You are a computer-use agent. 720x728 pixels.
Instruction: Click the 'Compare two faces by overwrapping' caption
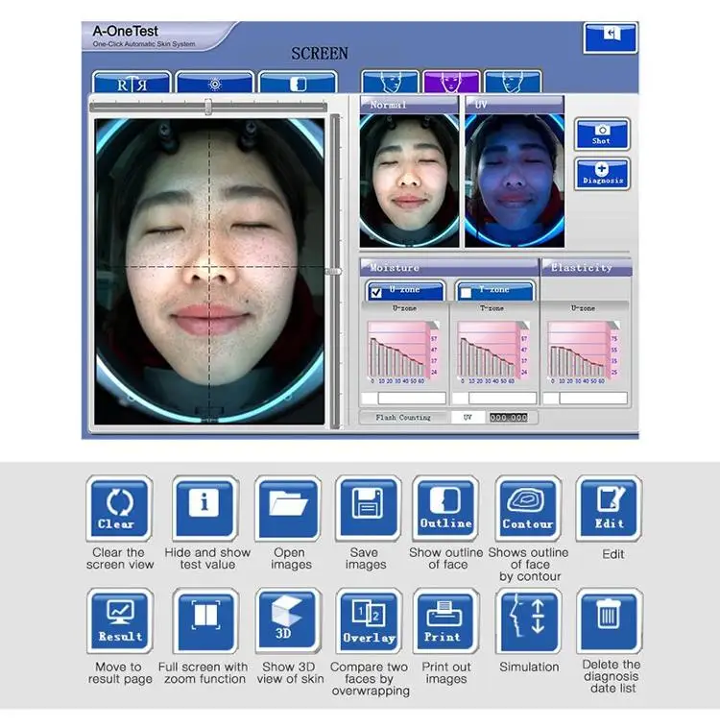click(370, 679)
